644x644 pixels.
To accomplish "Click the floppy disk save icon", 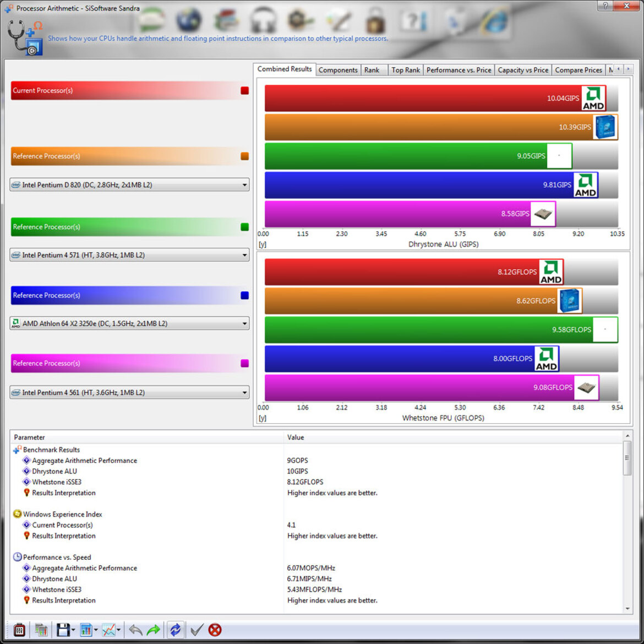I will 63,630.
